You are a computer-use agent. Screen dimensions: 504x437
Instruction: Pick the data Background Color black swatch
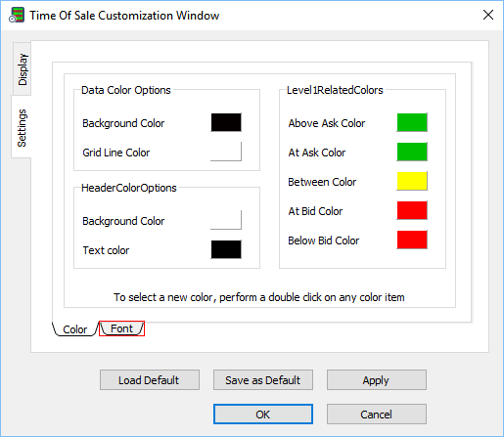pos(226,122)
